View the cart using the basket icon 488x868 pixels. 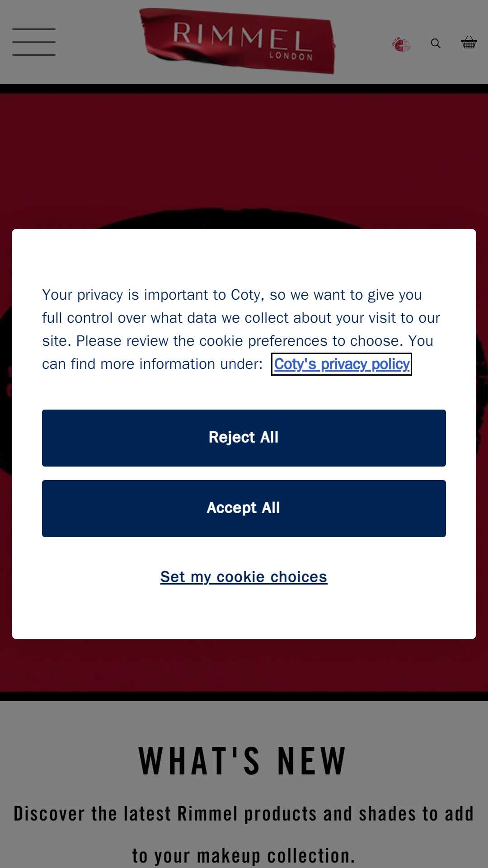[x=469, y=42]
